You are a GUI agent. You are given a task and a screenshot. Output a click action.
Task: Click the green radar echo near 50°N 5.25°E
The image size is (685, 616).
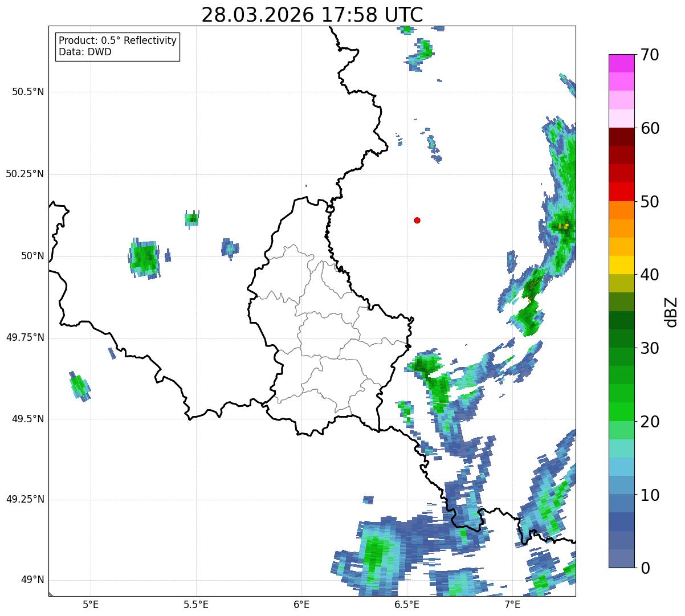pyautogui.click(x=144, y=258)
